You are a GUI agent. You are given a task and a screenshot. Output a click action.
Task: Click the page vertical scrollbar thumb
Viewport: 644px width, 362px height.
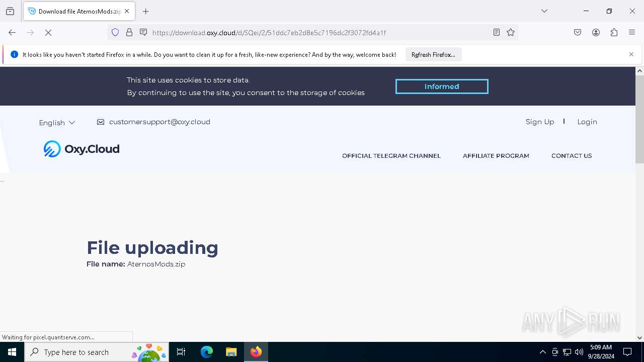click(x=639, y=120)
